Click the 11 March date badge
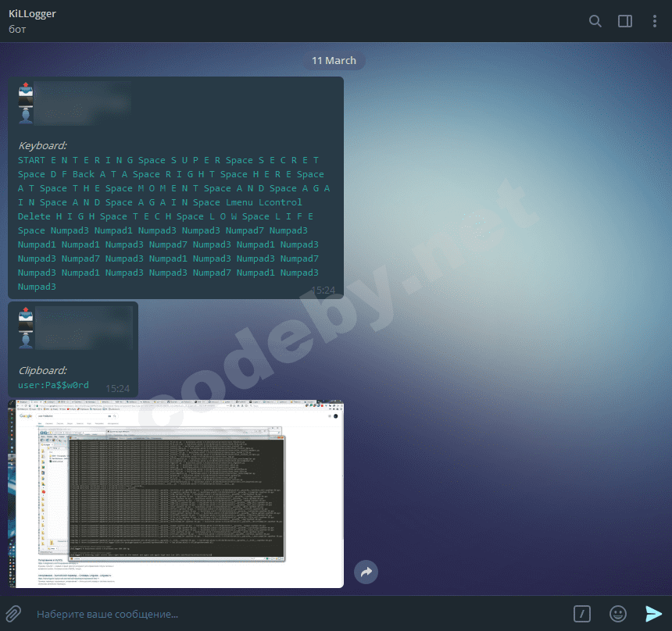 point(334,60)
